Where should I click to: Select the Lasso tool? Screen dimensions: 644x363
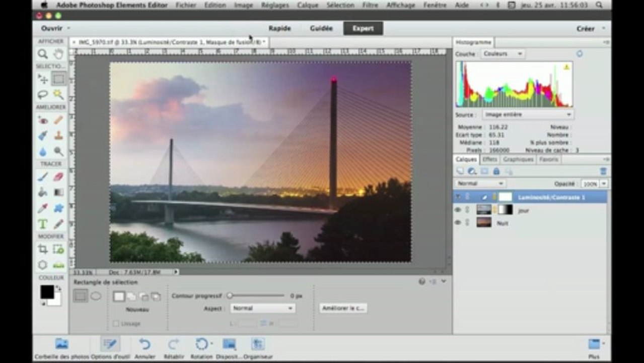pyautogui.click(x=43, y=94)
